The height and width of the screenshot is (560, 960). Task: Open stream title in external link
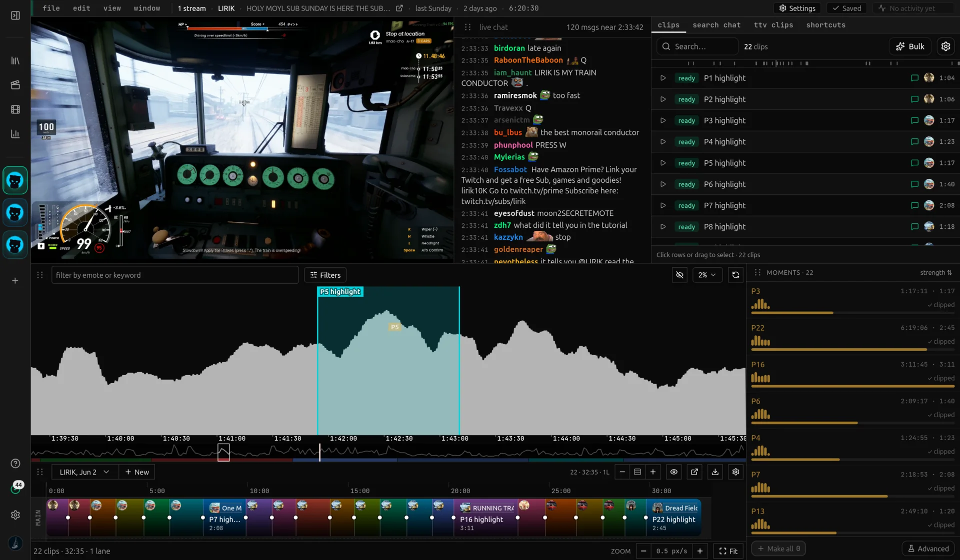click(399, 8)
